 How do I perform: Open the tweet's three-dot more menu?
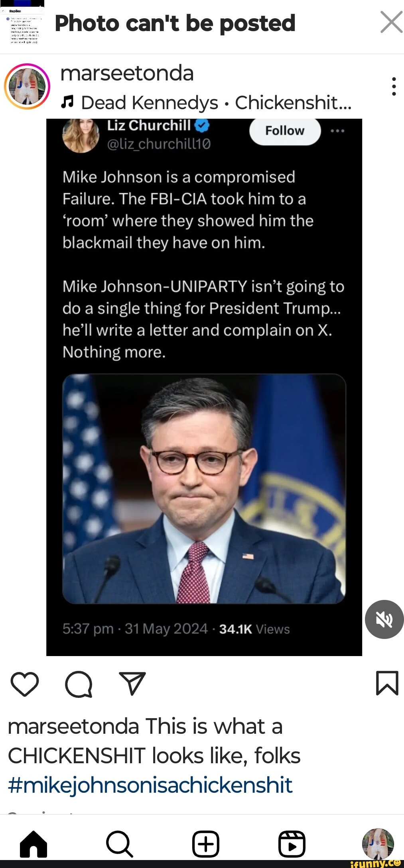[x=337, y=131]
